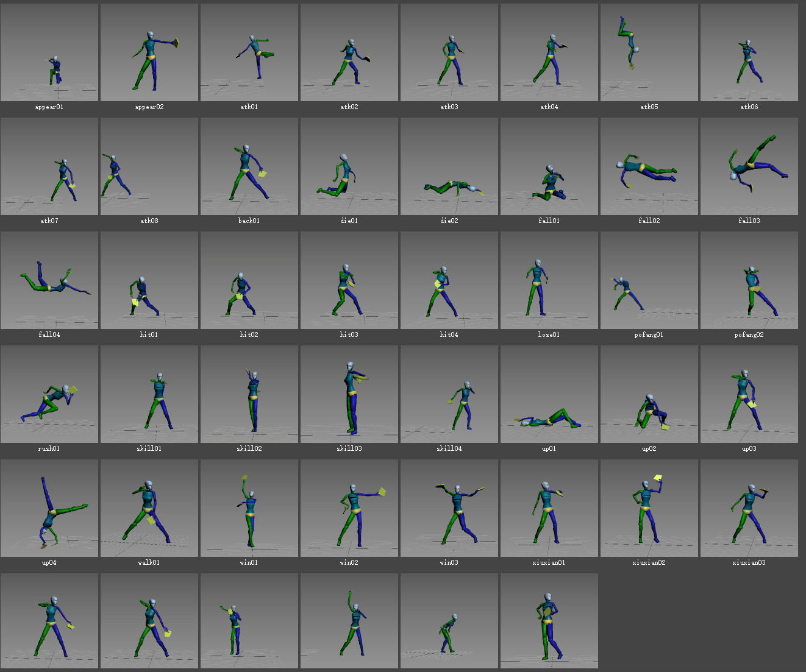Viewport: 806px width, 672px height.
Task: Select the fall04 diving pose thumbnail
Action: point(49,280)
